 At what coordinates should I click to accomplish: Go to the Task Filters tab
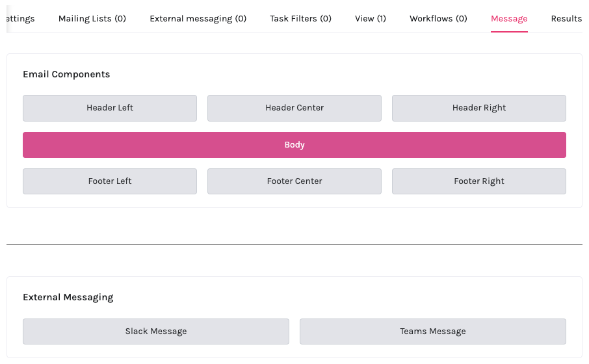[300, 18]
